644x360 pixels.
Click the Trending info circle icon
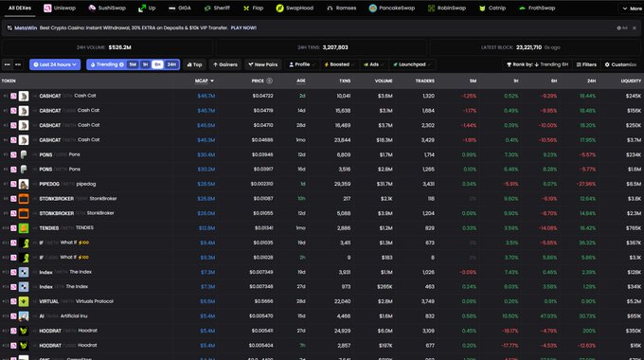coord(121,64)
